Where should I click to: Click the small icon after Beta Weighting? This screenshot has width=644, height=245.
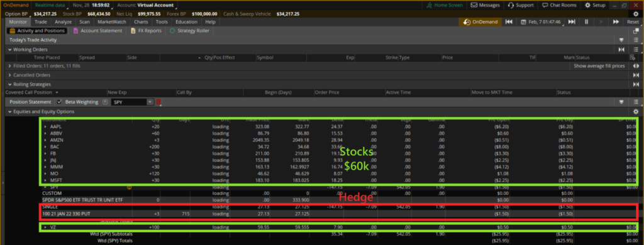tap(105, 102)
